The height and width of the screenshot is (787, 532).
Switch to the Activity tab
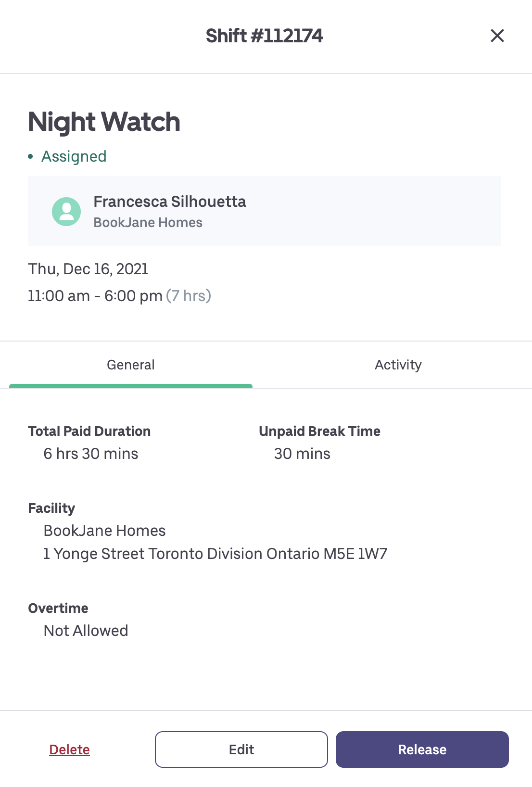point(398,365)
